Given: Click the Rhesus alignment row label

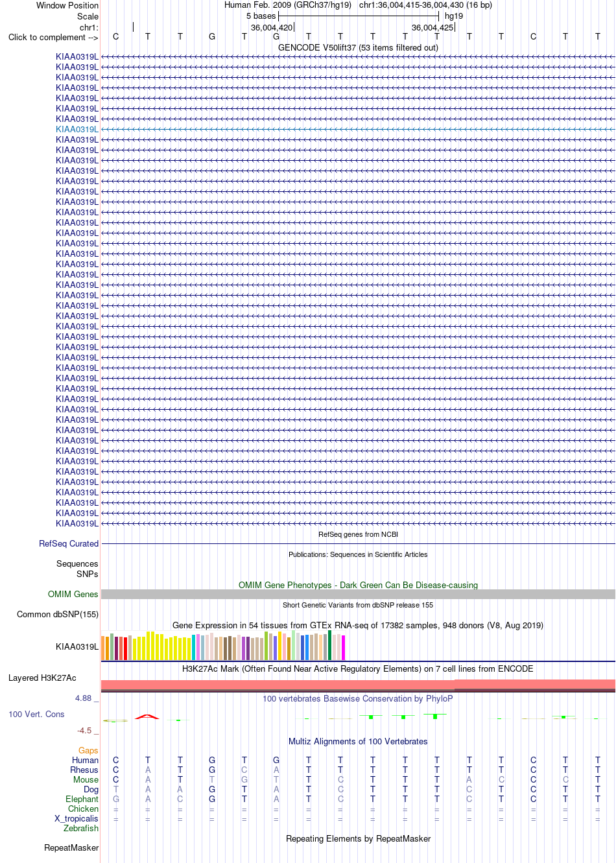Looking at the screenshot, I should [x=84, y=770].
